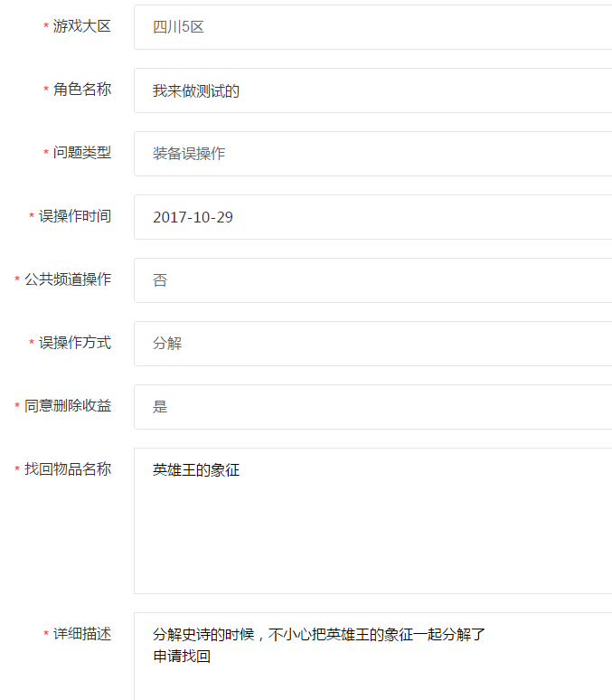This screenshot has height=700, width=612.
Task: Click the first line of 详细描述 text
Action: click(x=319, y=635)
